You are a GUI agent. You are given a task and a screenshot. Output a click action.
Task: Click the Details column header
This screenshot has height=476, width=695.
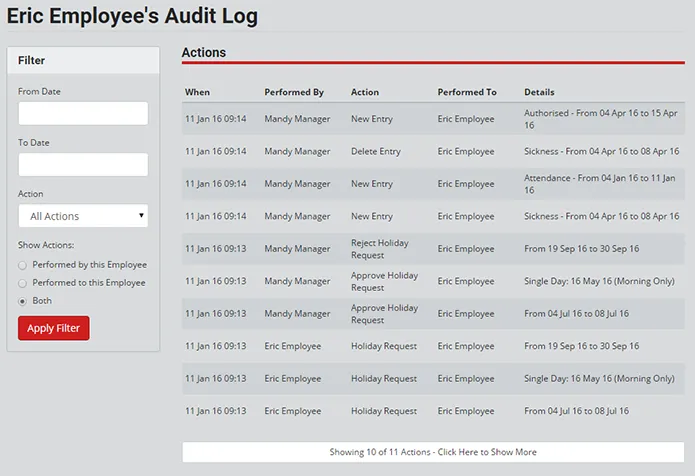tap(539, 92)
